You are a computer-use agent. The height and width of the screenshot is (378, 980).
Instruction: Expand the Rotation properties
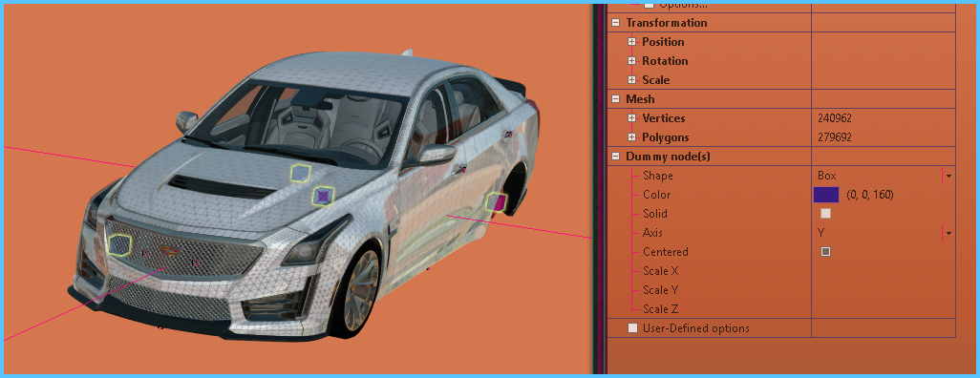[632, 61]
